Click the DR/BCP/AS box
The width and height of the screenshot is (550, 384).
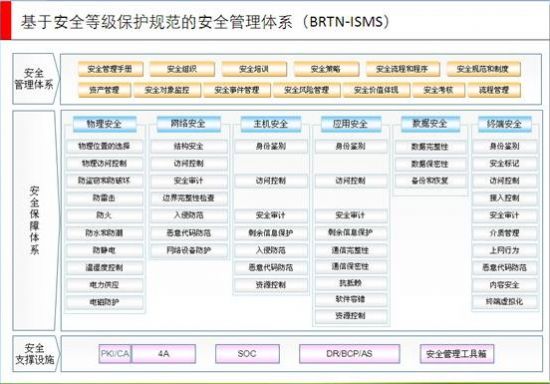coord(349,353)
